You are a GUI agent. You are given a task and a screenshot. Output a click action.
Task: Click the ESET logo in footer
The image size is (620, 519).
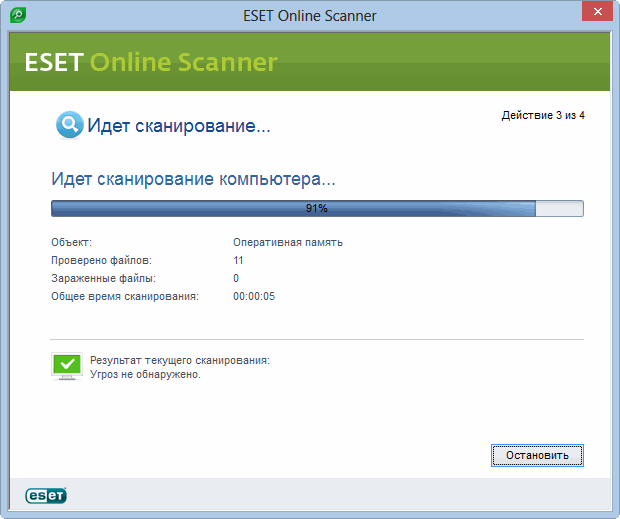click(46, 495)
